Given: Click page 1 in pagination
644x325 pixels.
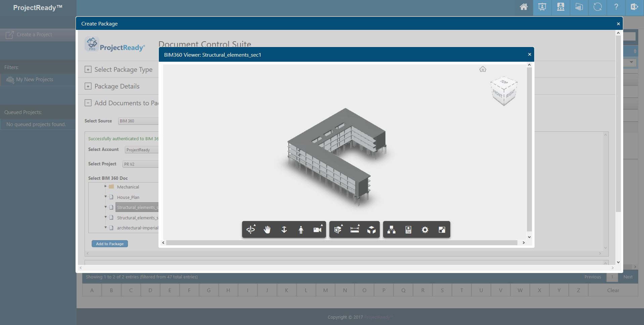Looking at the screenshot, I should (x=612, y=277).
